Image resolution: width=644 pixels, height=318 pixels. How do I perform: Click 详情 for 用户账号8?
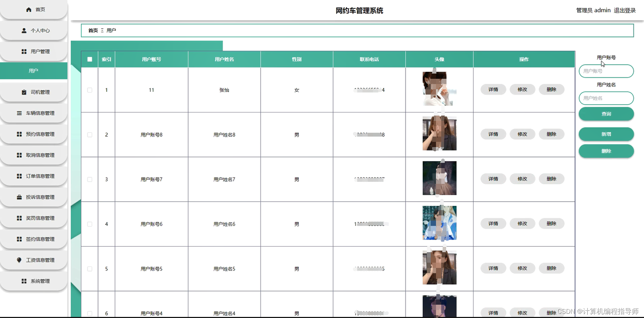493,134
